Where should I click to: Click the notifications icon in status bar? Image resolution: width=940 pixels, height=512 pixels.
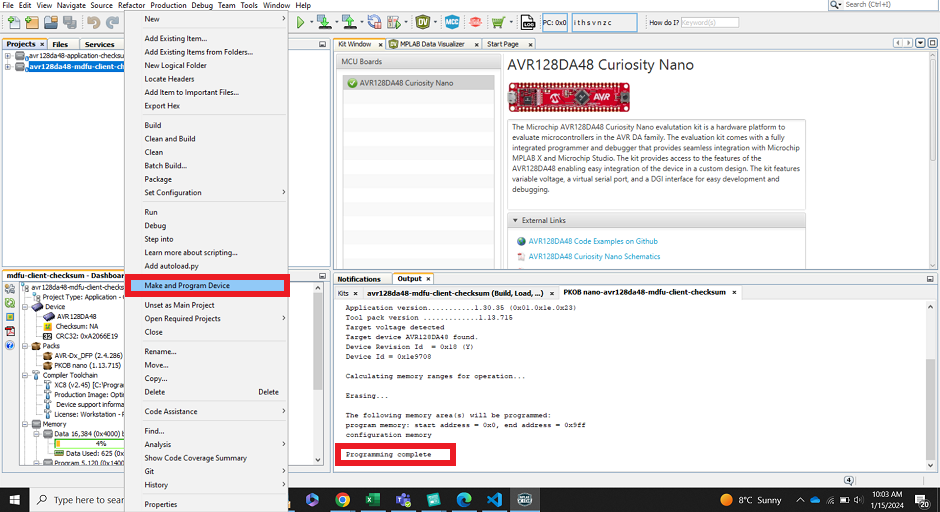click(849, 480)
